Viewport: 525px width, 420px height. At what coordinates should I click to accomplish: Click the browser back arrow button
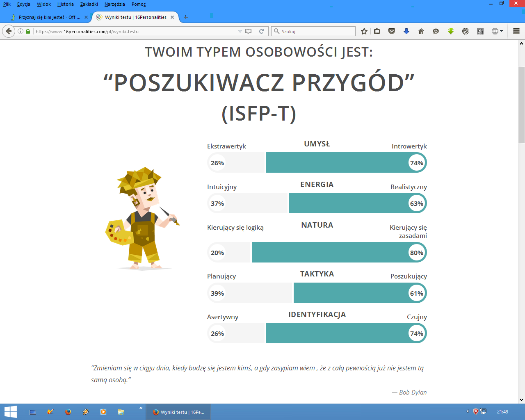tap(9, 31)
